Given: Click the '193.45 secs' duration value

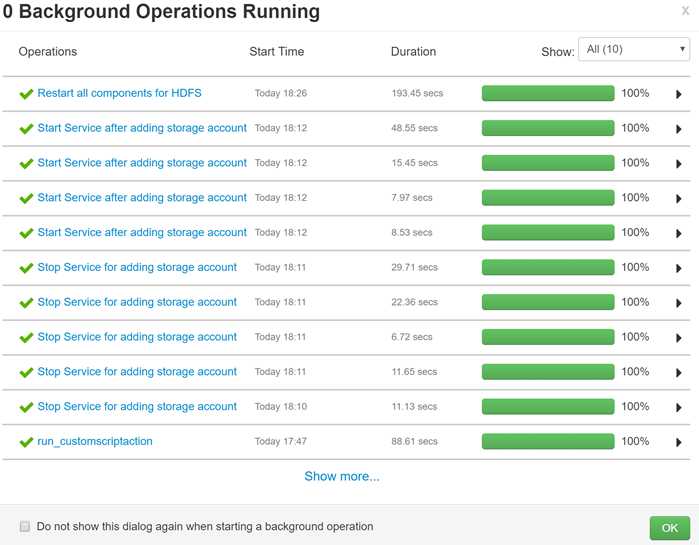Looking at the screenshot, I should [x=417, y=93].
